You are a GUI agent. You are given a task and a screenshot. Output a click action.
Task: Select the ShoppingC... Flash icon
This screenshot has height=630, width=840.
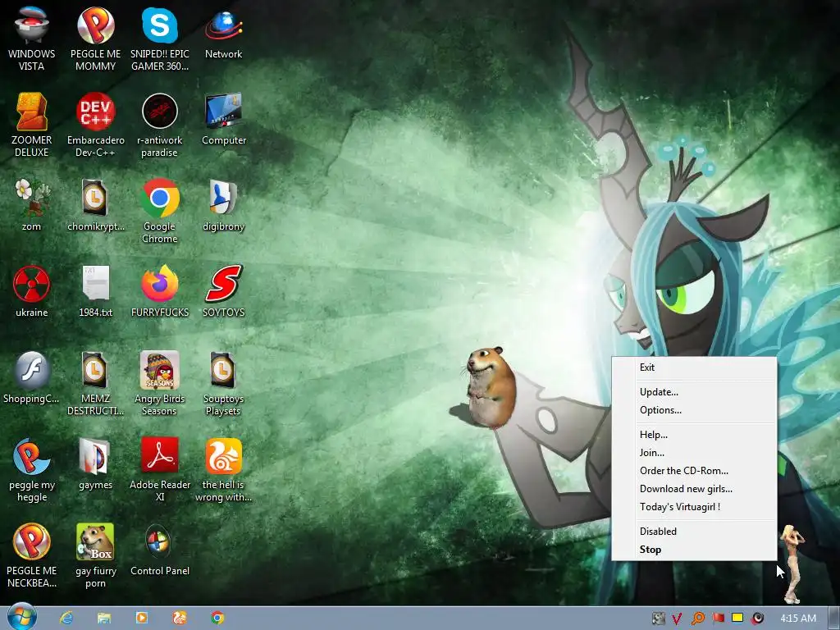(32, 377)
